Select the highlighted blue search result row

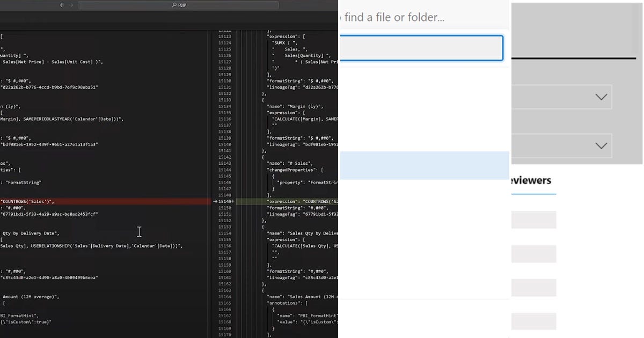(x=424, y=165)
